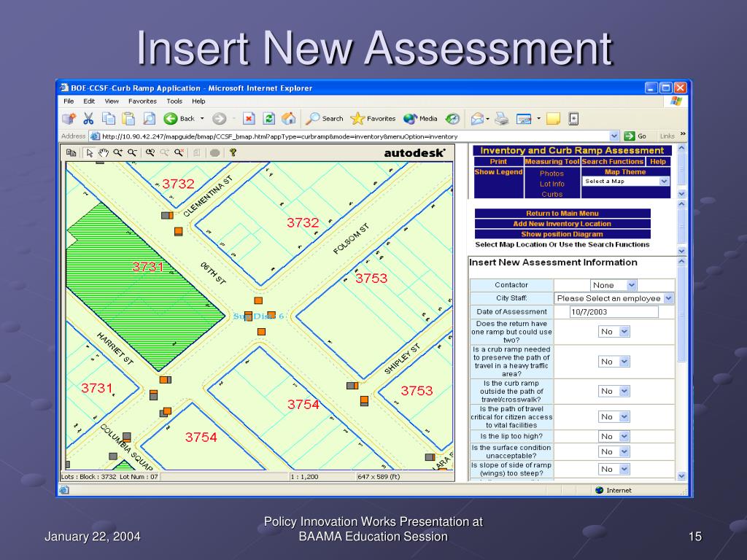Click the top frame scrollbar down arrow
Viewport: 747px width, 560px height.
pyautogui.click(x=681, y=194)
